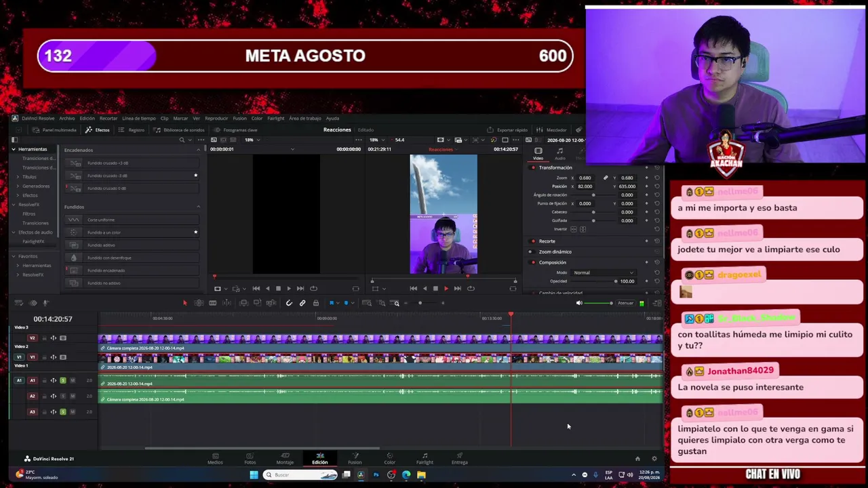
Task: Click the Zoom X value field
Action: tap(585, 178)
